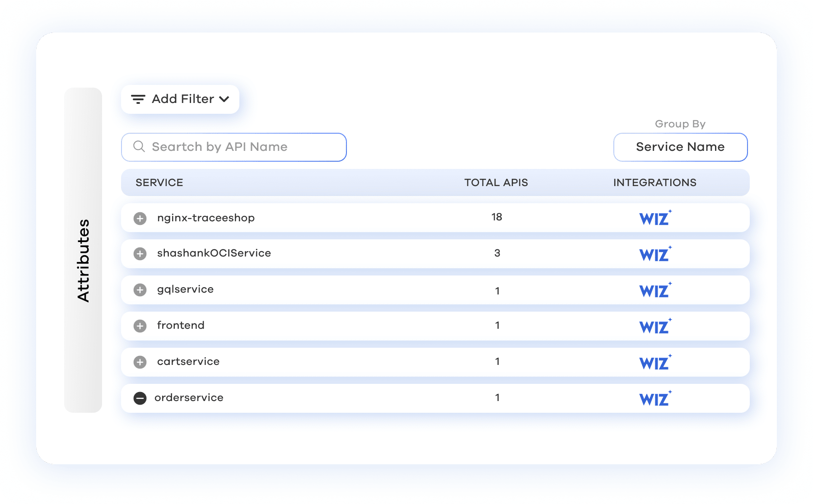Click the TOTAL APIS column header

496,182
